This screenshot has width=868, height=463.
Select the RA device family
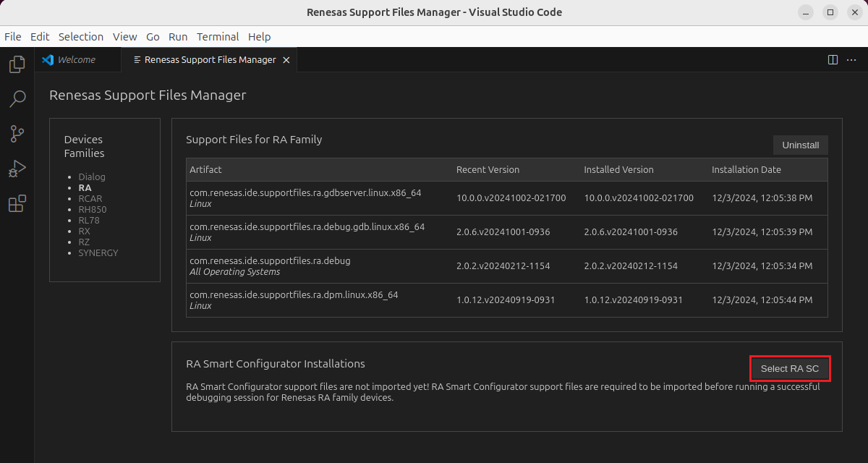[85, 187]
